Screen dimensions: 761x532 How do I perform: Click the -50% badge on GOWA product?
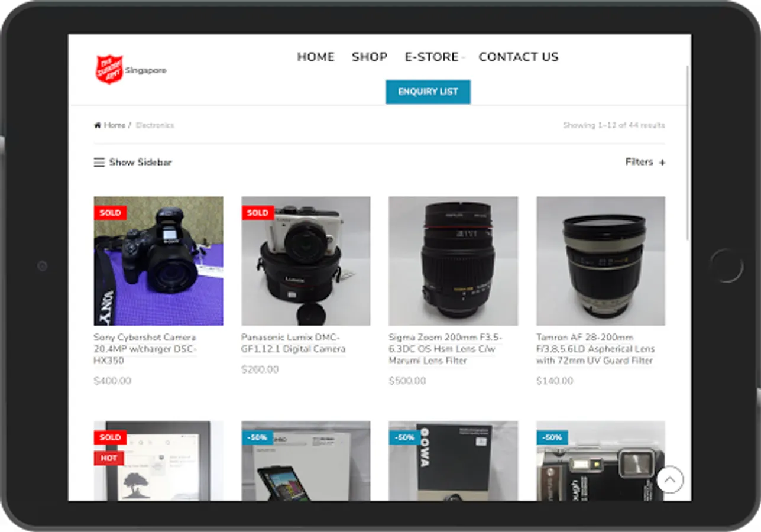[404, 437]
